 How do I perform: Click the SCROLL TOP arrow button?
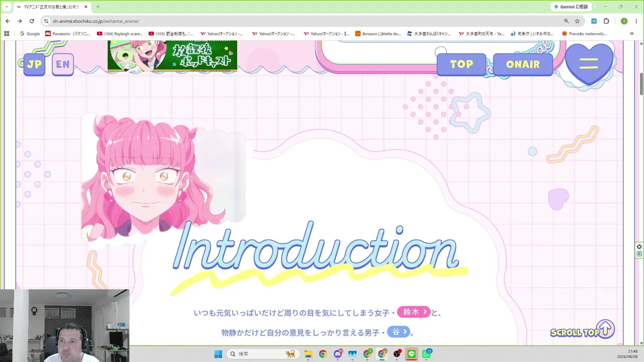[x=605, y=329]
